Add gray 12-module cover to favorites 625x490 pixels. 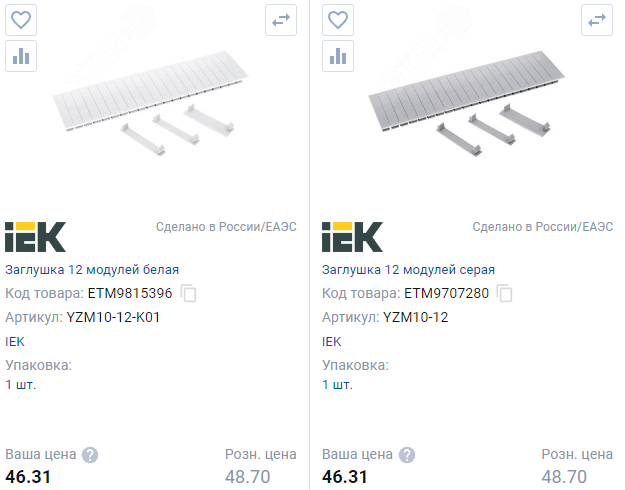pyautogui.click(x=338, y=20)
